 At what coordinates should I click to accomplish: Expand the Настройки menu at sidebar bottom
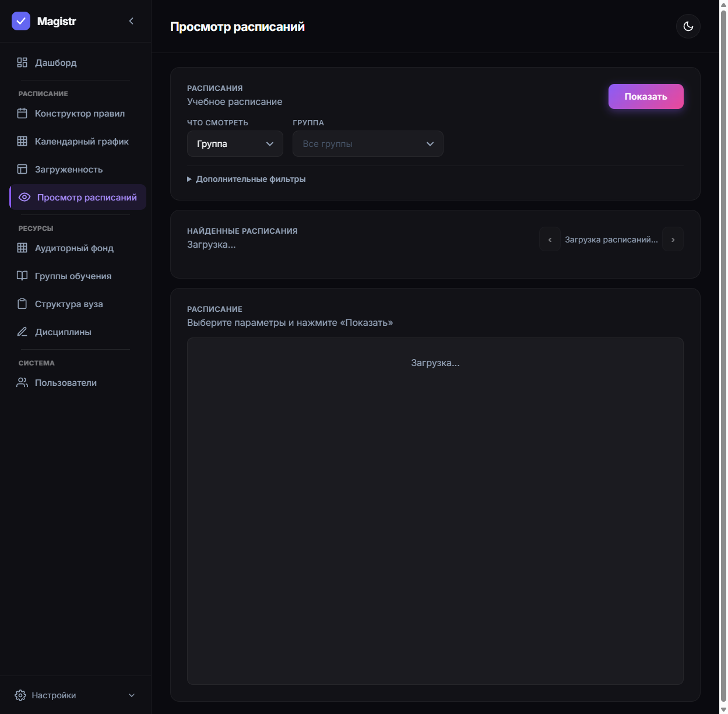click(x=75, y=695)
